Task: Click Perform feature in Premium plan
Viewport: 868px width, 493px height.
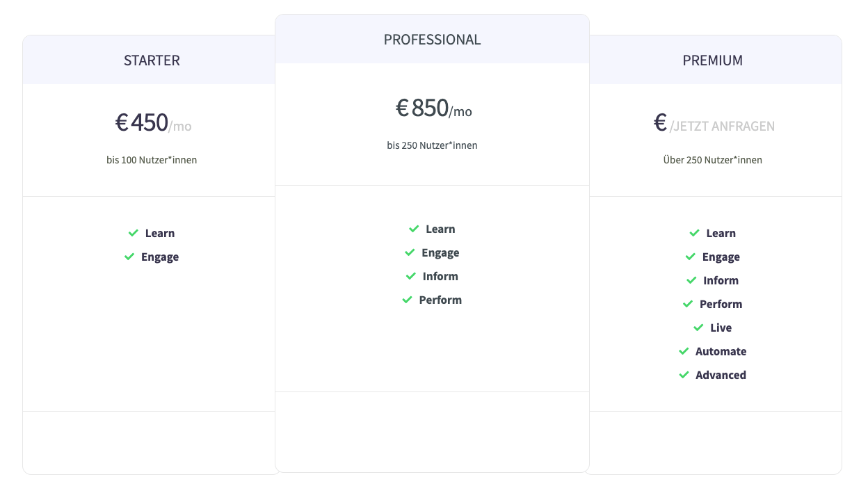Action: 721,305
